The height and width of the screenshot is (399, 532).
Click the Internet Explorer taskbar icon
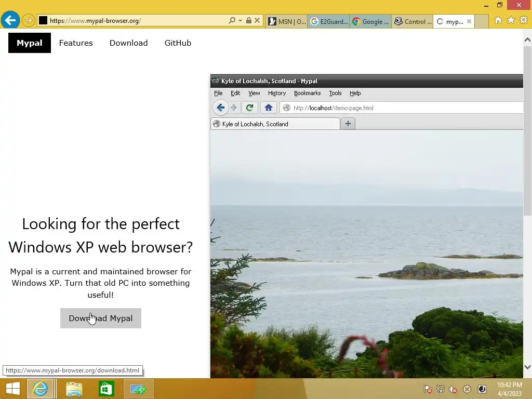click(41, 389)
